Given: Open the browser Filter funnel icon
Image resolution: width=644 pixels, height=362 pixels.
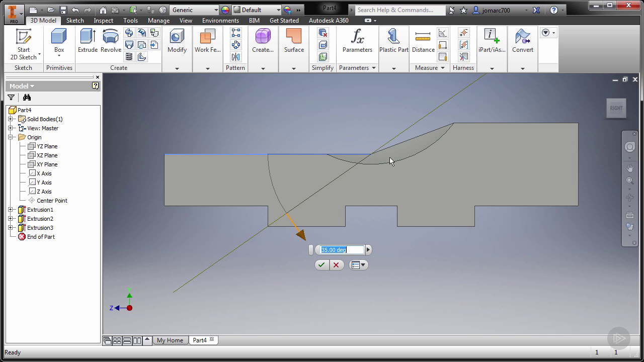Looking at the screenshot, I should click(11, 98).
